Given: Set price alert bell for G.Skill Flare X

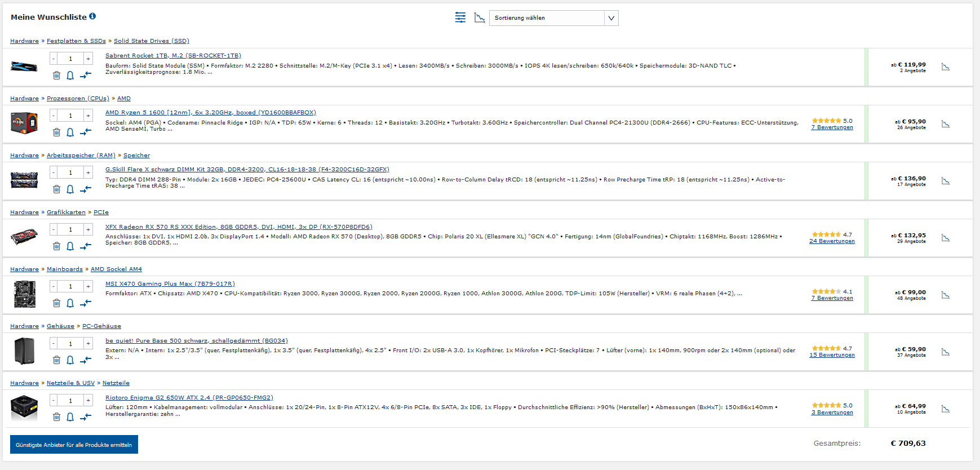Looking at the screenshot, I should (x=70, y=189).
